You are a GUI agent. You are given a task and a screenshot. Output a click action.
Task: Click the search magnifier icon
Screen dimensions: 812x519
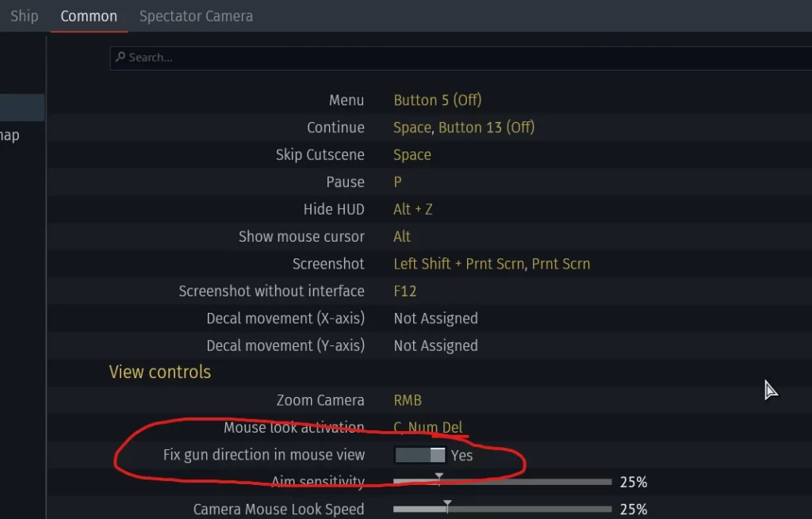[x=121, y=57]
